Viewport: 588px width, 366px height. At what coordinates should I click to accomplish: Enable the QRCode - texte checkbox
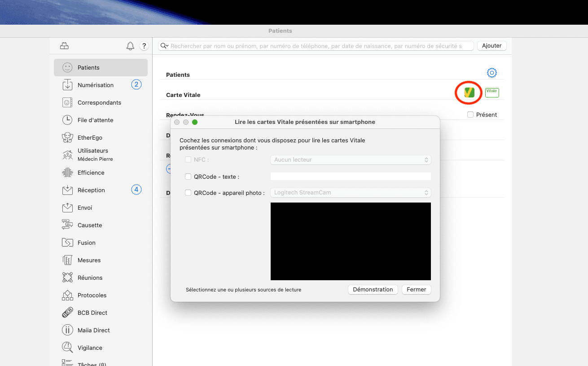tap(188, 176)
